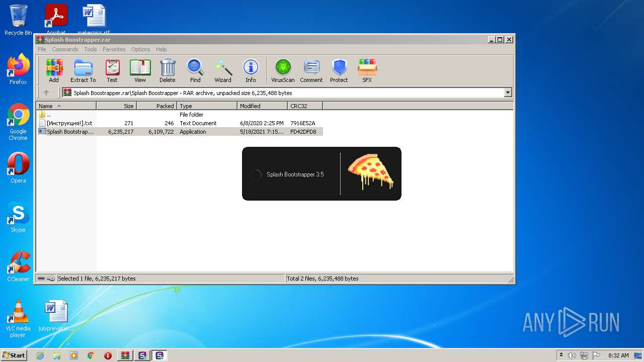Click the CRC32 value 7916E52A
Image resolution: width=644 pixels, height=362 pixels.
(303, 123)
